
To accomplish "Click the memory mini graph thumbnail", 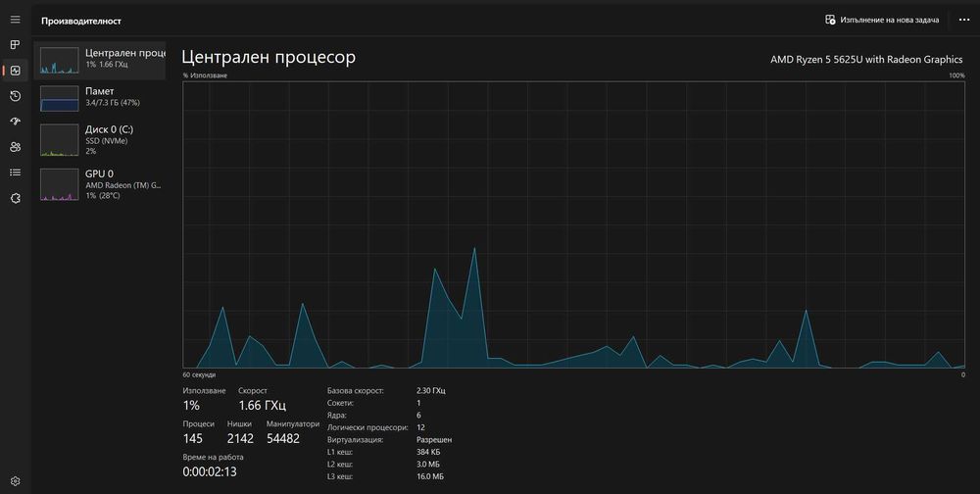I will pyautogui.click(x=60, y=99).
